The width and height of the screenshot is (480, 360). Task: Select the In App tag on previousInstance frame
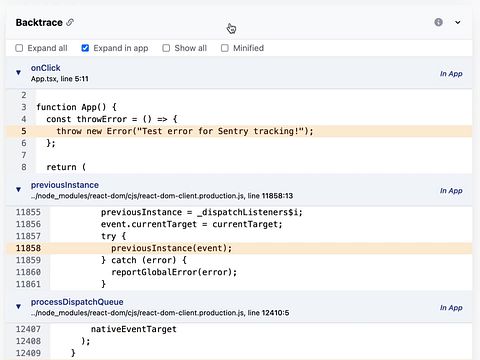tap(451, 191)
